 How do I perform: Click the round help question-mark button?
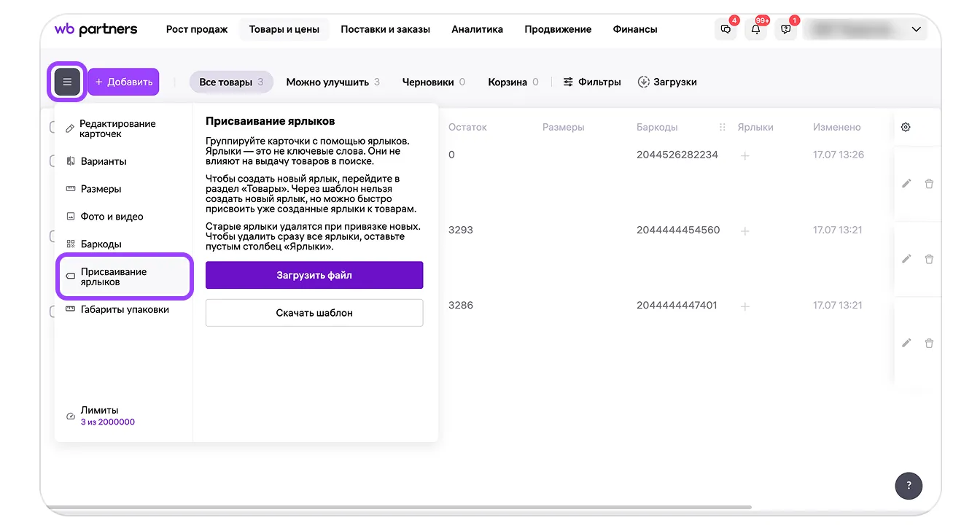[909, 485]
